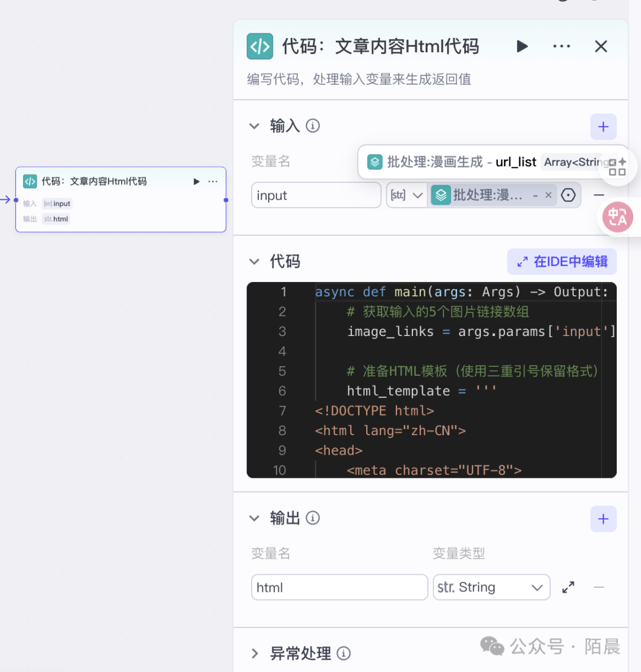641x672 pixels.
Task: Click the comment on code line 5
Action: coord(472,370)
